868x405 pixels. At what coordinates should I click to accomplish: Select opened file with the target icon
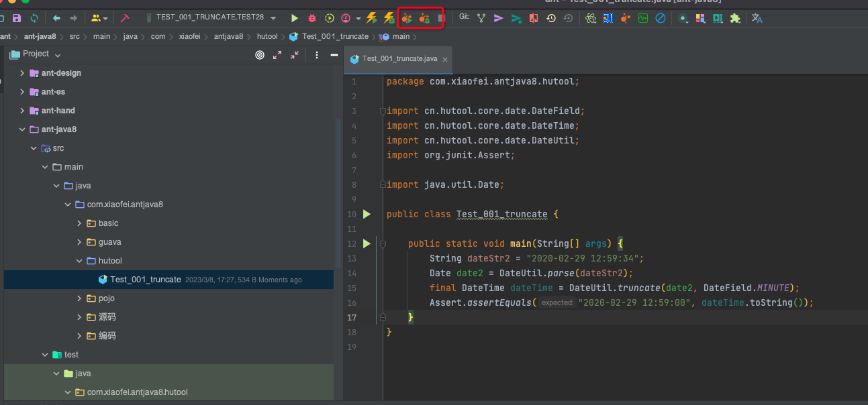click(x=260, y=55)
